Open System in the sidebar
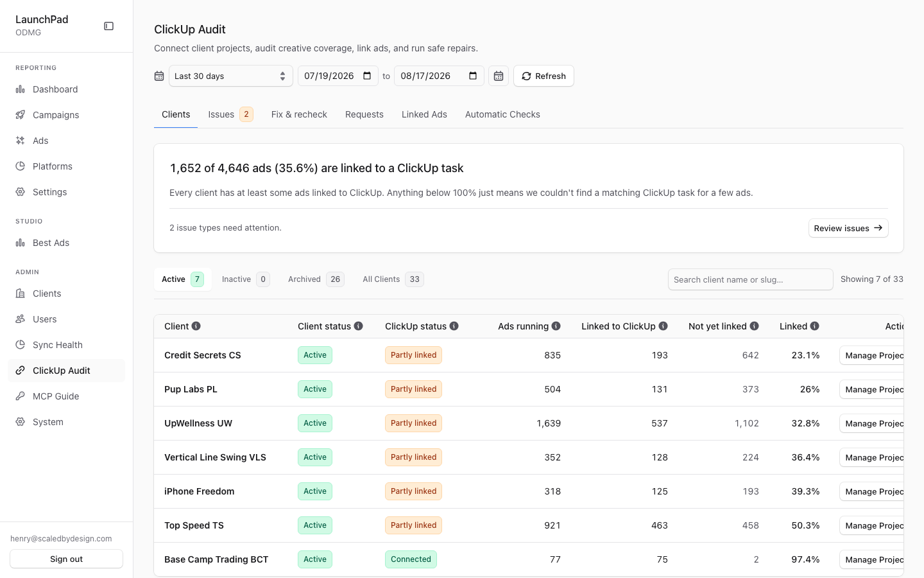Screen dimensions: 924x578 click(66, 422)
